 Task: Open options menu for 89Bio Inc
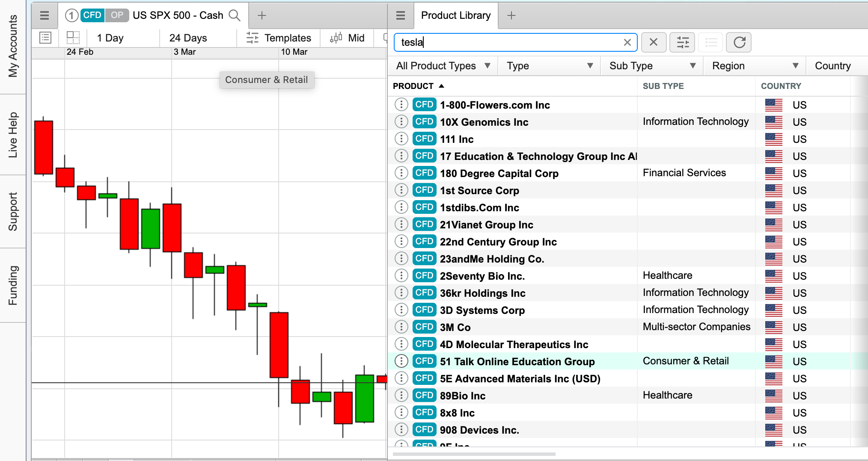[x=401, y=395]
